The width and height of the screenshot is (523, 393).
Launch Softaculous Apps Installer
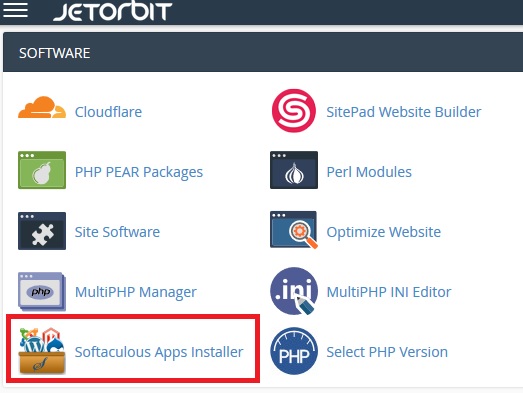159,352
